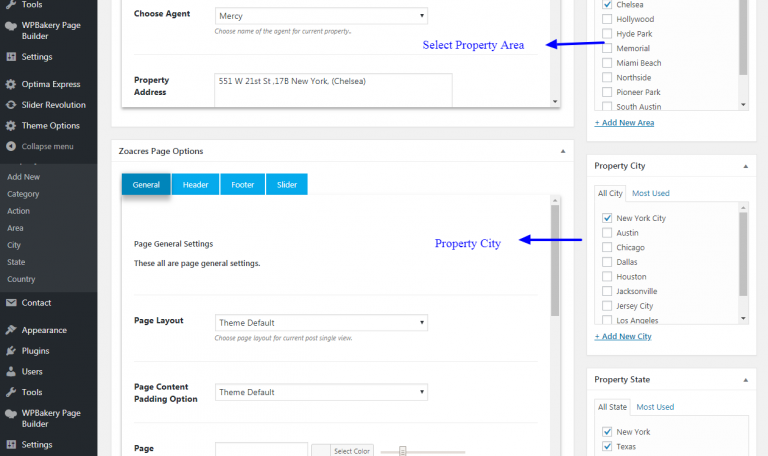Check the Dallas city checkbox
The image size is (768, 456).
pos(607,262)
